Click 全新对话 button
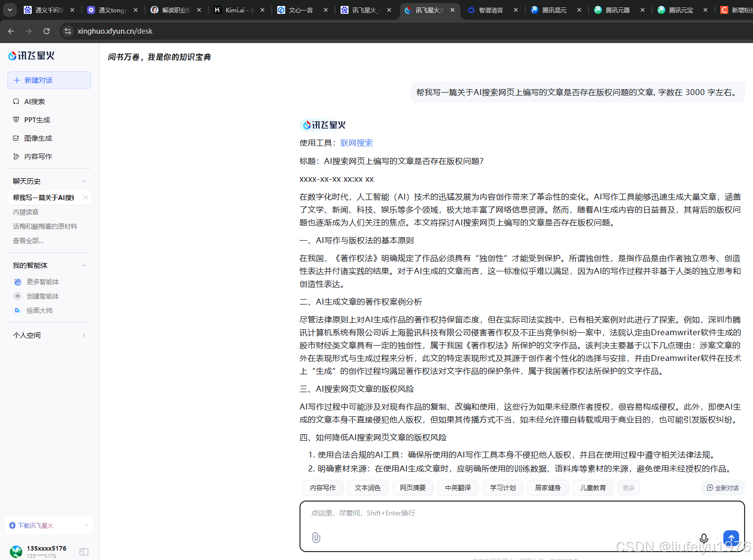Image resolution: width=753 pixels, height=560 pixels. [x=723, y=488]
